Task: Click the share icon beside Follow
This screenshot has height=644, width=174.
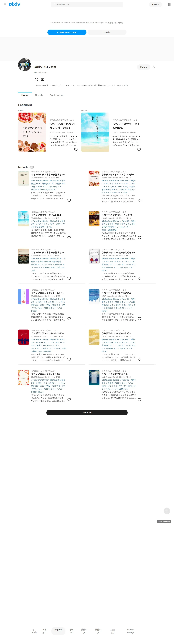Action: coord(154,67)
